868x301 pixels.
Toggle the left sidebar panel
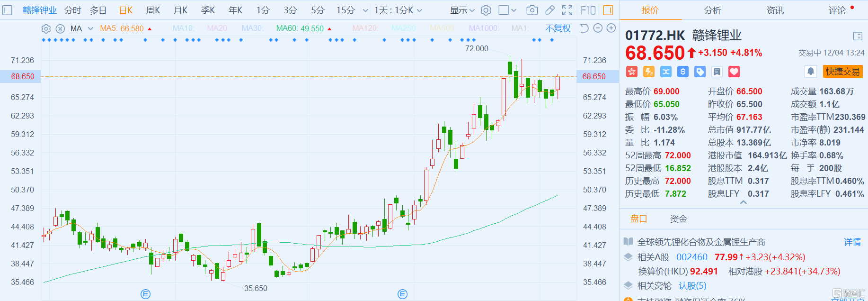pos(8,10)
